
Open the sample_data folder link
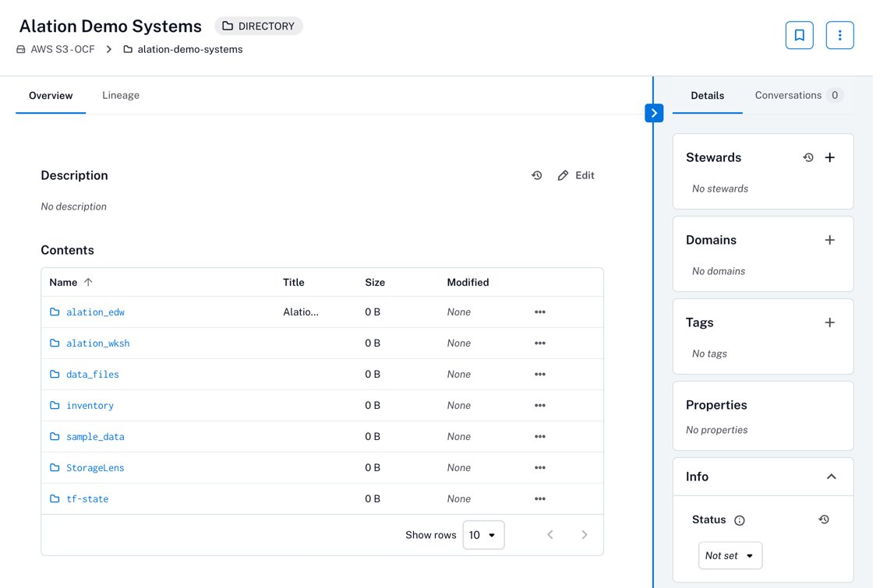point(96,436)
